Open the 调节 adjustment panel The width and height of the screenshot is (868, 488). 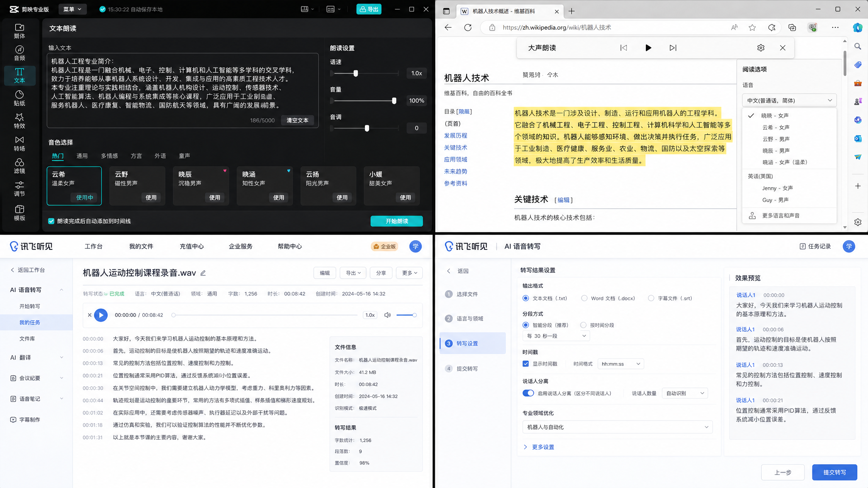19,189
